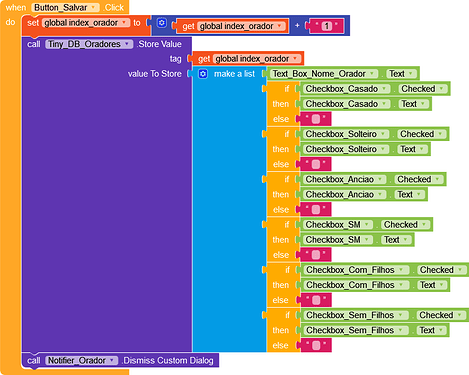
Task: Click the gear mutator icon on make a list
Action: pos(203,74)
